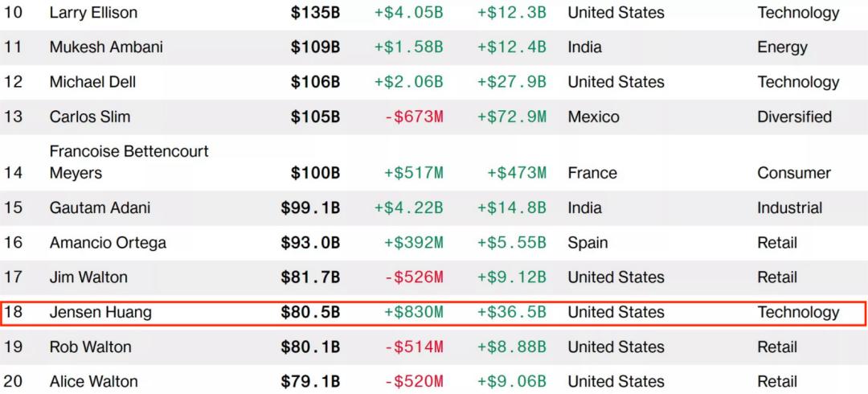Click Spain in Amancio Ortega's row

[x=588, y=243]
